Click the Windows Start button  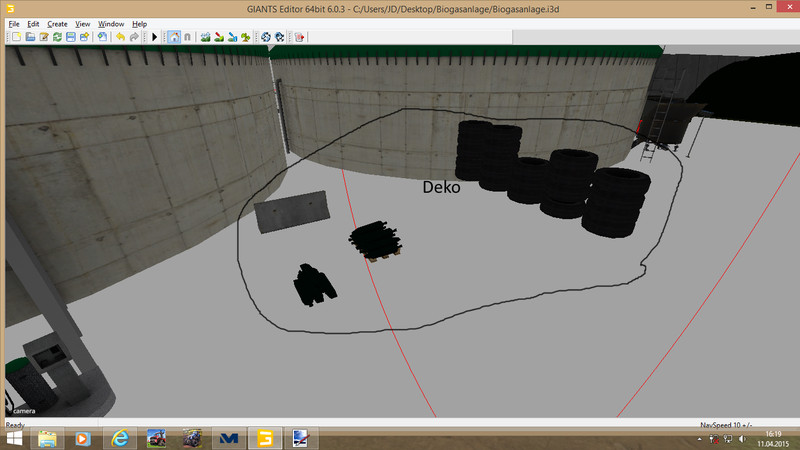pyautogui.click(x=14, y=438)
